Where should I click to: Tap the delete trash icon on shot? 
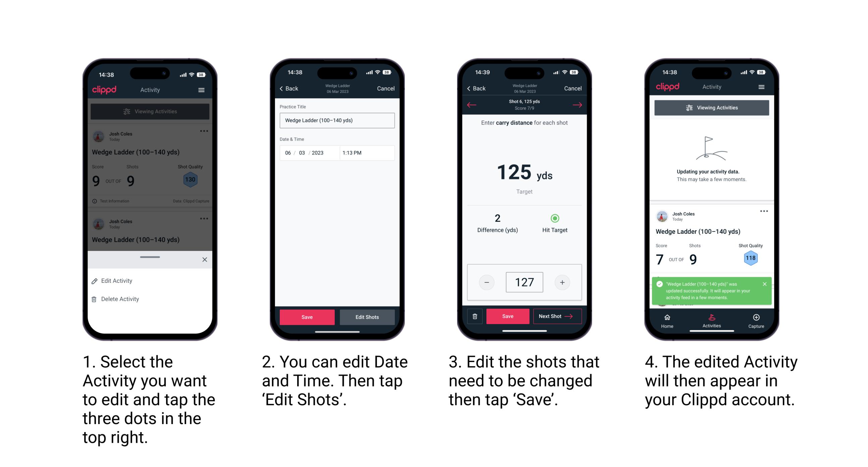click(474, 316)
